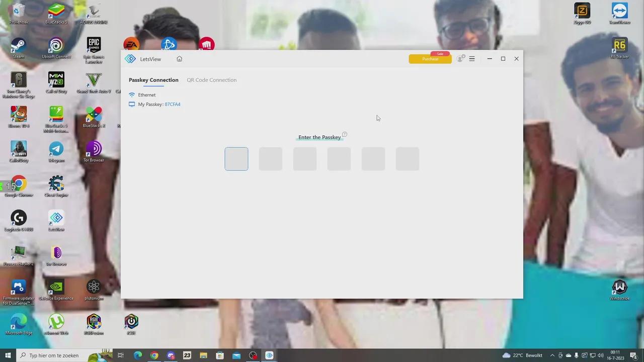This screenshot has height=362, width=644.
Task: Select the Google Chrome desktop icon
Action: 19,187
